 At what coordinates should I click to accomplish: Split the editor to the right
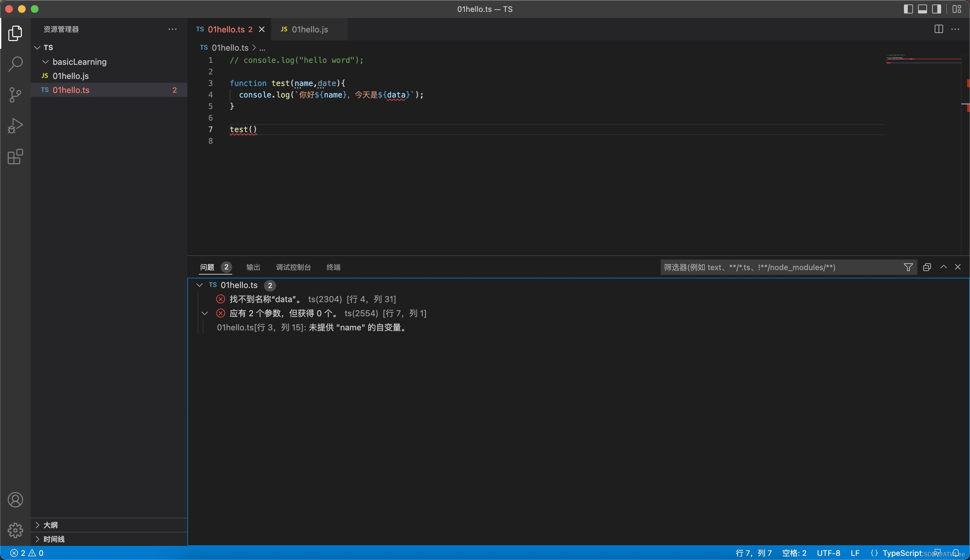[939, 29]
